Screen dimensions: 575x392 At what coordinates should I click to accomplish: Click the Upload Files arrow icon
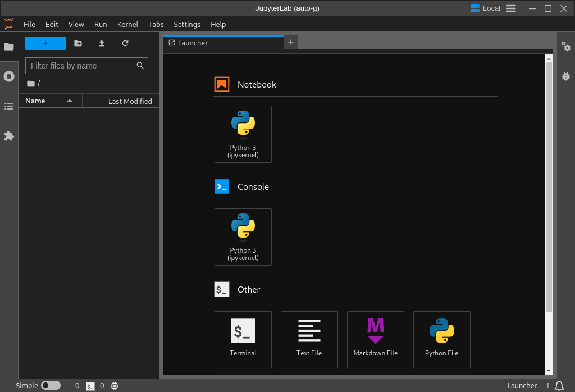[102, 43]
